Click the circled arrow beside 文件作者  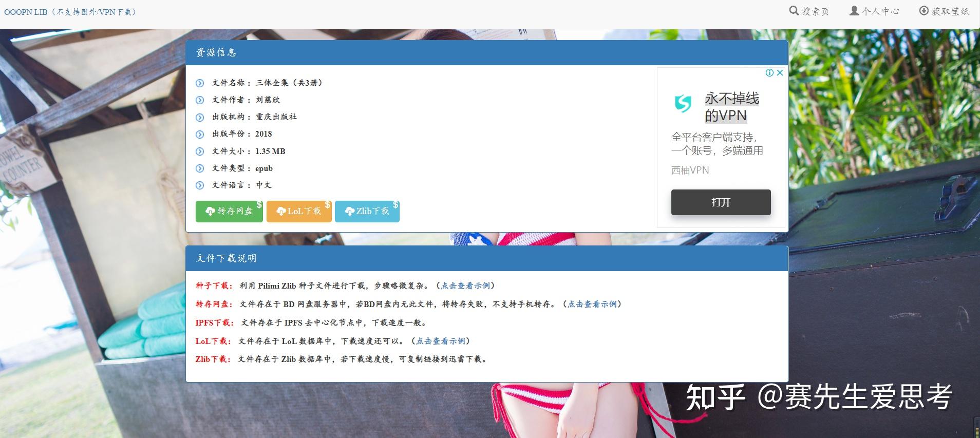(200, 100)
